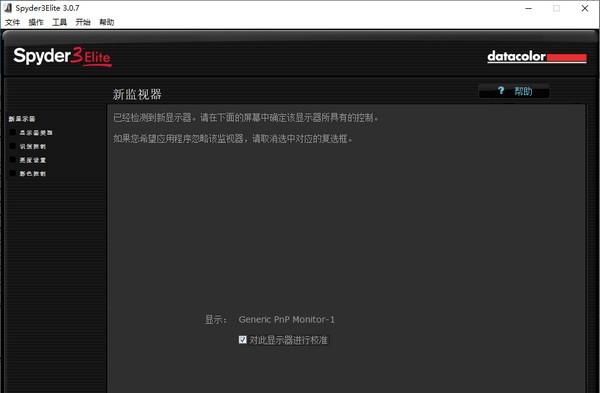Click the Spyder3 Elite logo
The height and width of the screenshot is (393, 600).
coord(62,57)
